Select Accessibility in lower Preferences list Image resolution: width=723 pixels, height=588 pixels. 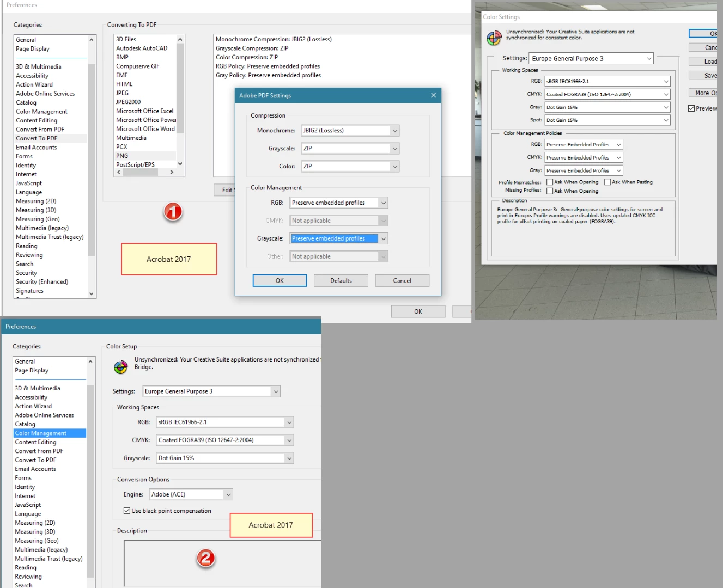pyautogui.click(x=31, y=397)
